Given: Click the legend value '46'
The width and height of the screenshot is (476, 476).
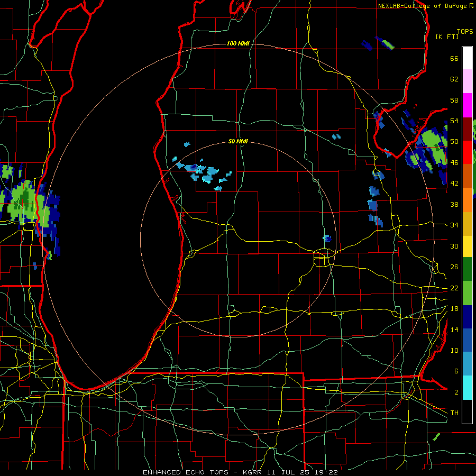Looking at the screenshot, I should click(x=454, y=163).
